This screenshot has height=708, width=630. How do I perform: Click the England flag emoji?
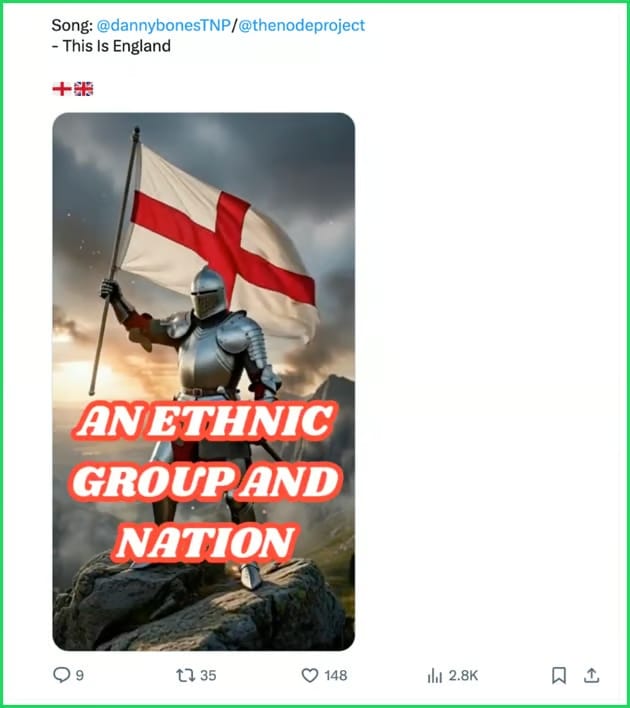click(x=61, y=89)
